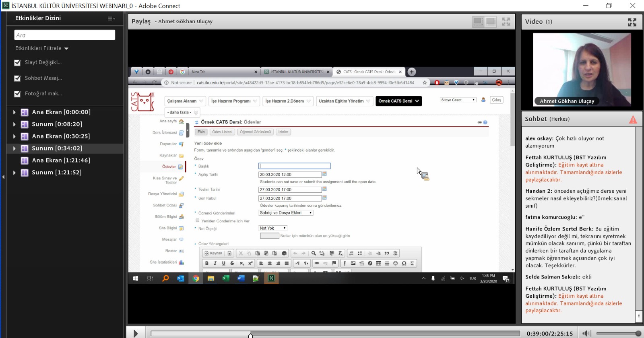Click the speaker volume icon
The image size is (644, 338).
point(587,333)
